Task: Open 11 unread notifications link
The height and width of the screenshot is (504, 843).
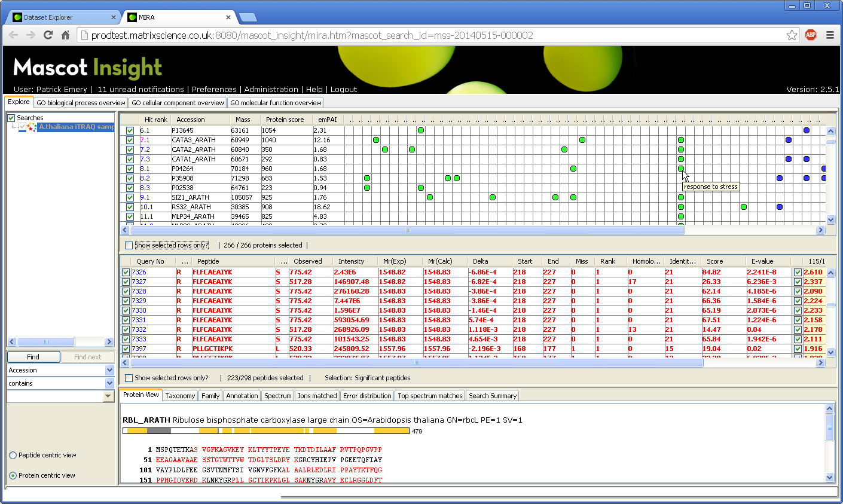Action: pyautogui.click(x=140, y=89)
